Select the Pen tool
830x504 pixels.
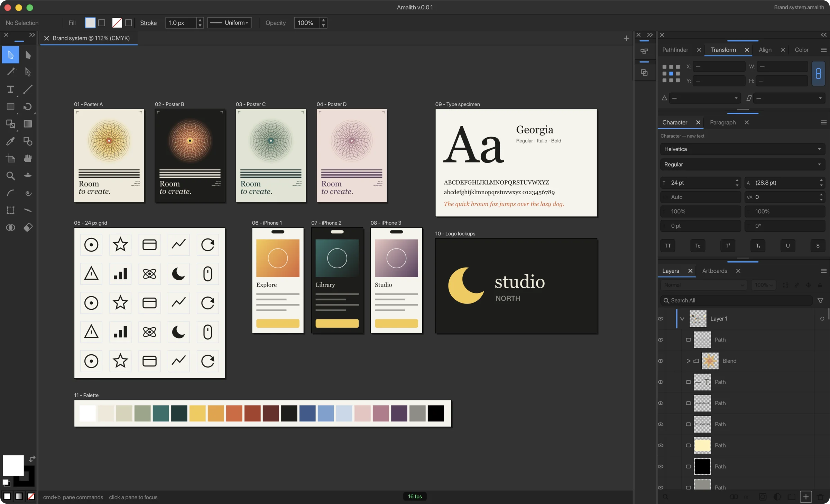tap(28, 72)
